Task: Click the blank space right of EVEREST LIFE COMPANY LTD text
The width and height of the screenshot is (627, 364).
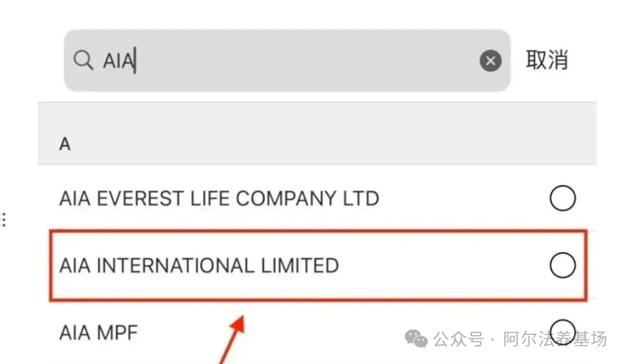Action: tap(465, 199)
